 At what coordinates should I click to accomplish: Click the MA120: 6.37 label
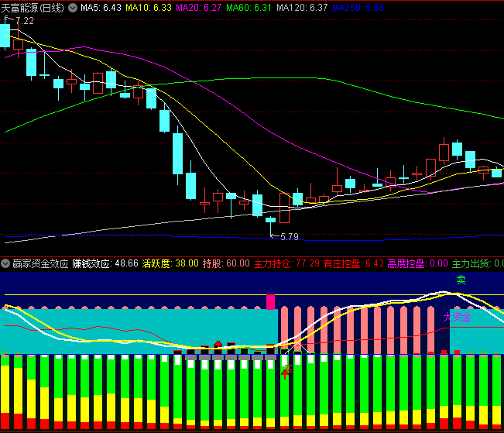[x=302, y=8]
